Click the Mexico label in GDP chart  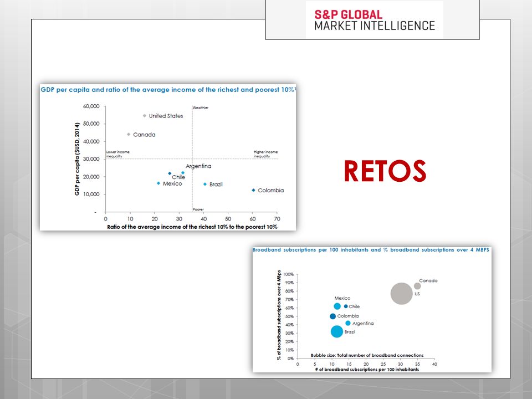coord(172,183)
